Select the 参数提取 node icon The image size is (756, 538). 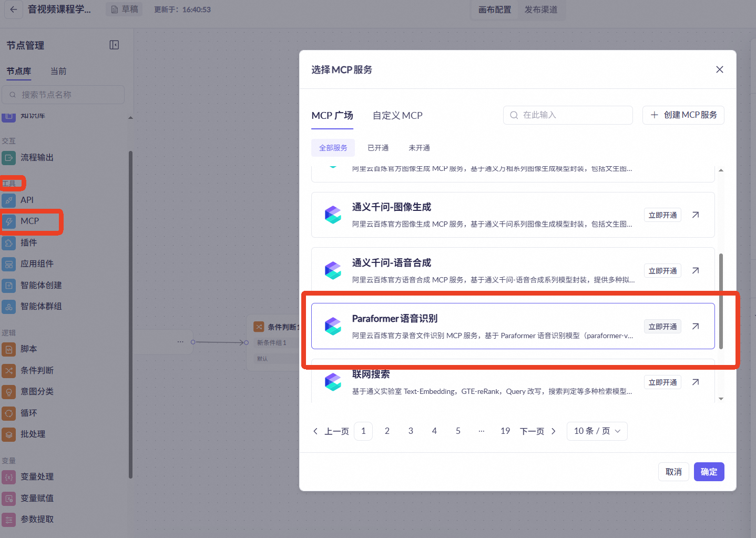pyautogui.click(x=9, y=520)
